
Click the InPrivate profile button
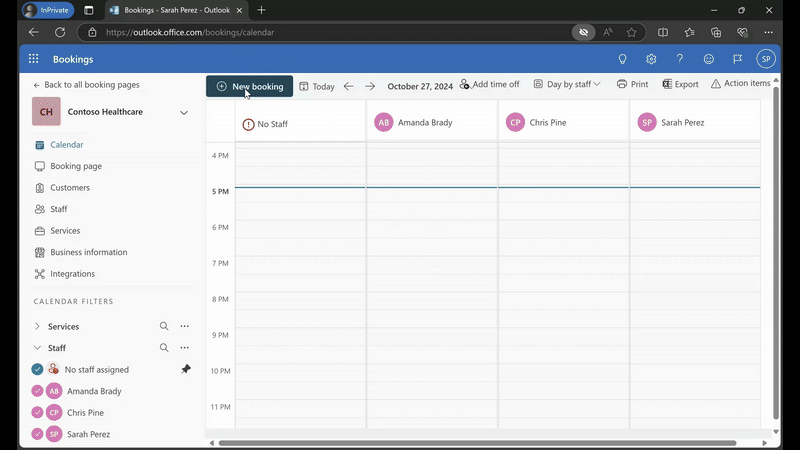pyautogui.click(x=48, y=10)
